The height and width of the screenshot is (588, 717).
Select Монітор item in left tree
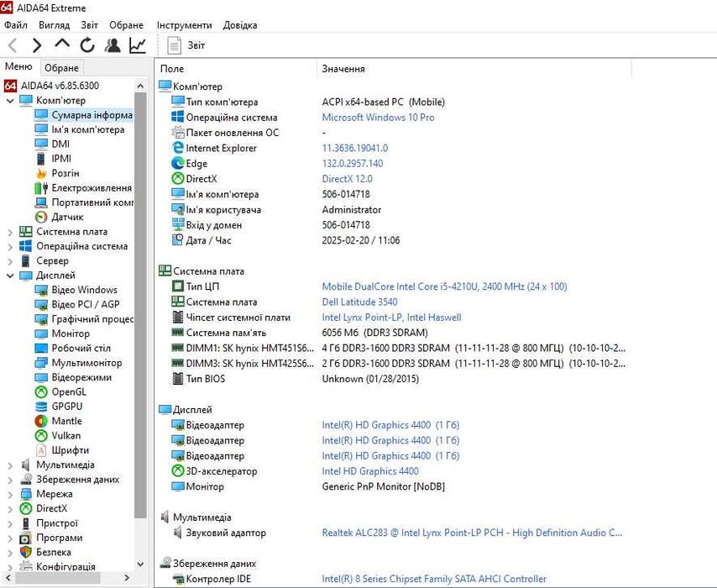click(71, 333)
